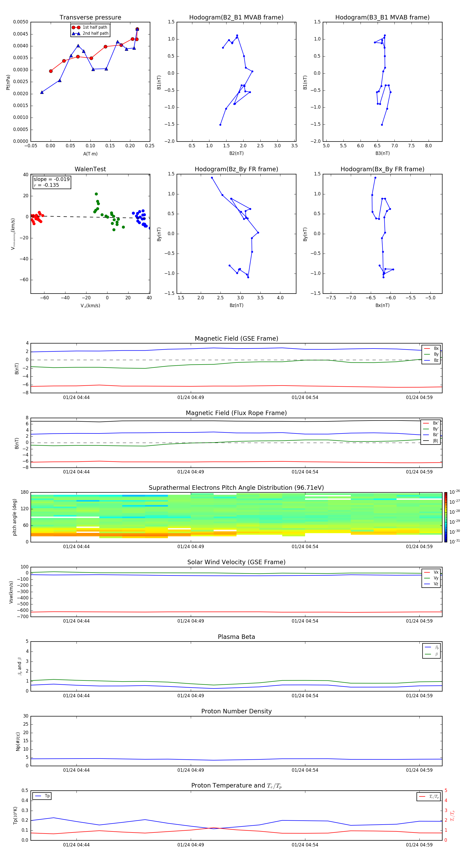Click the lowest blue triangle in transverse pressure
The width and height of the screenshot is (473, 868).
point(42,92)
